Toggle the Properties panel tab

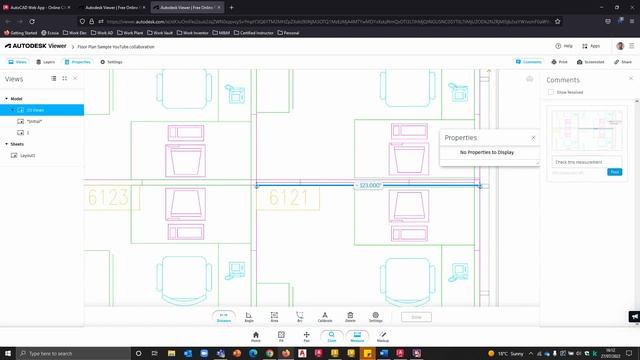[x=78, y=62]
